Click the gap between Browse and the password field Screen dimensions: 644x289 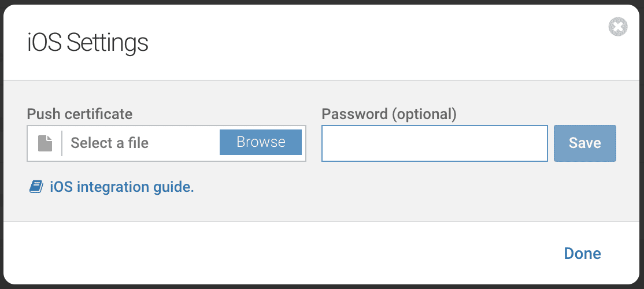[x=313, y=143]
